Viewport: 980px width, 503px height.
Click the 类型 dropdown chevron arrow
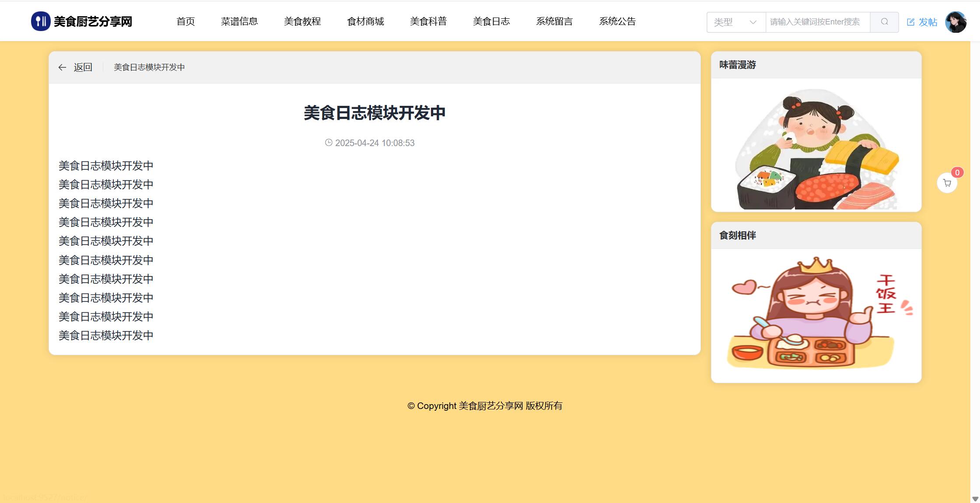(x=752, y=22)
